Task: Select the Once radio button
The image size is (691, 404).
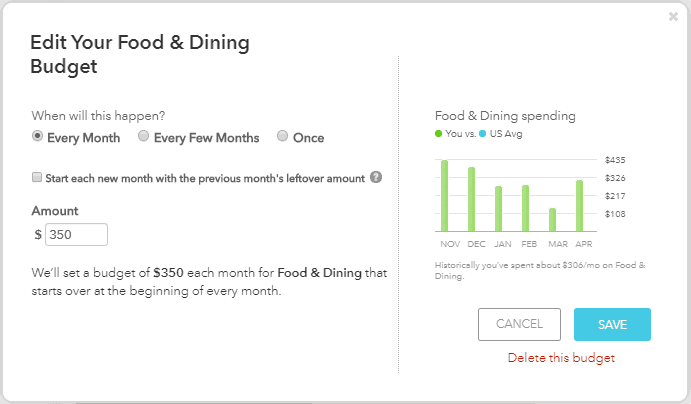Action: (x=282, y=136)
